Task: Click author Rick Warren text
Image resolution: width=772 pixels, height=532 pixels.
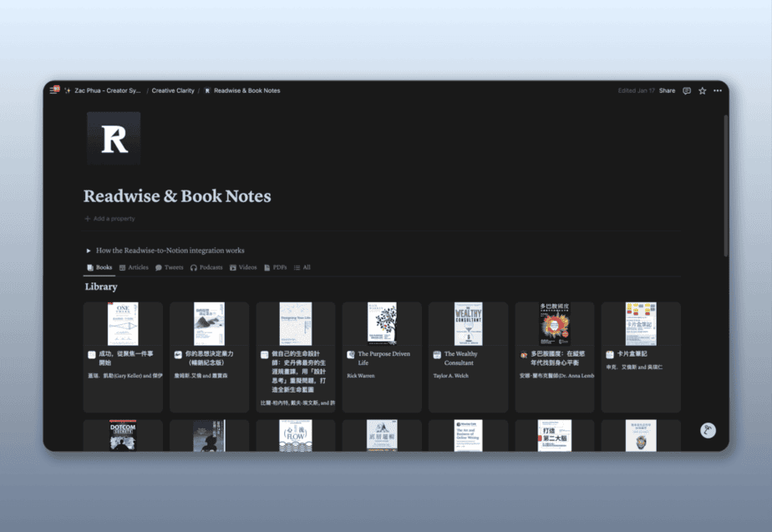Action: coord(361,376)
